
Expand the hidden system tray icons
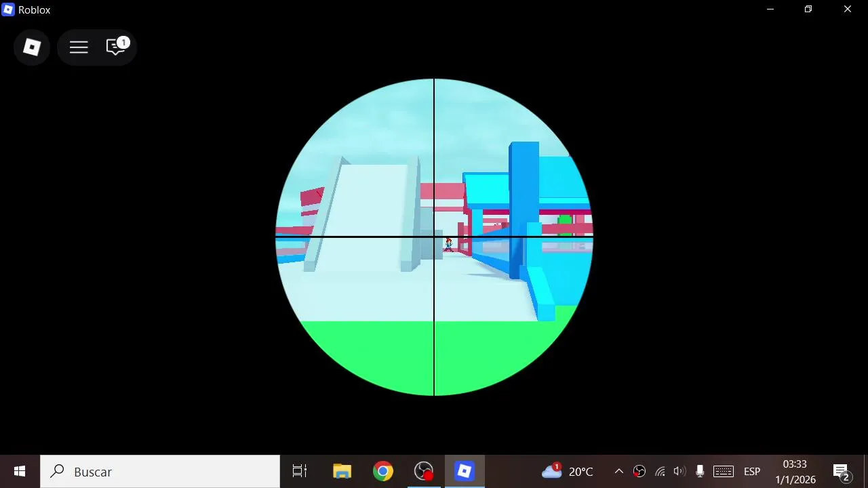coord(618,471)
